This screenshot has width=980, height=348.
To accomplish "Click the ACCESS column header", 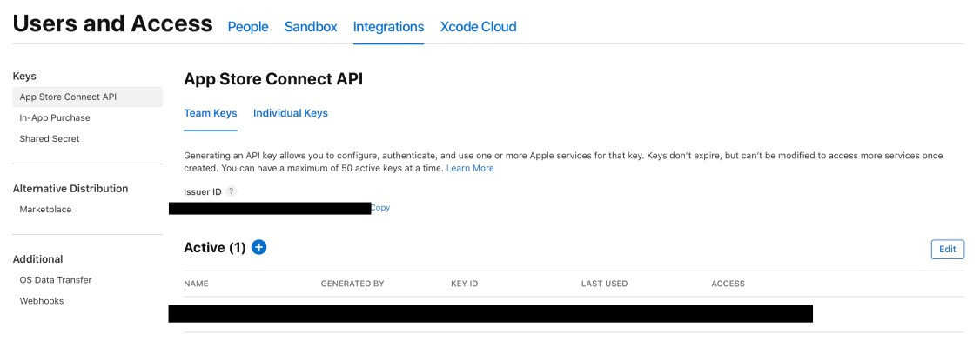I will coord(728,284).
